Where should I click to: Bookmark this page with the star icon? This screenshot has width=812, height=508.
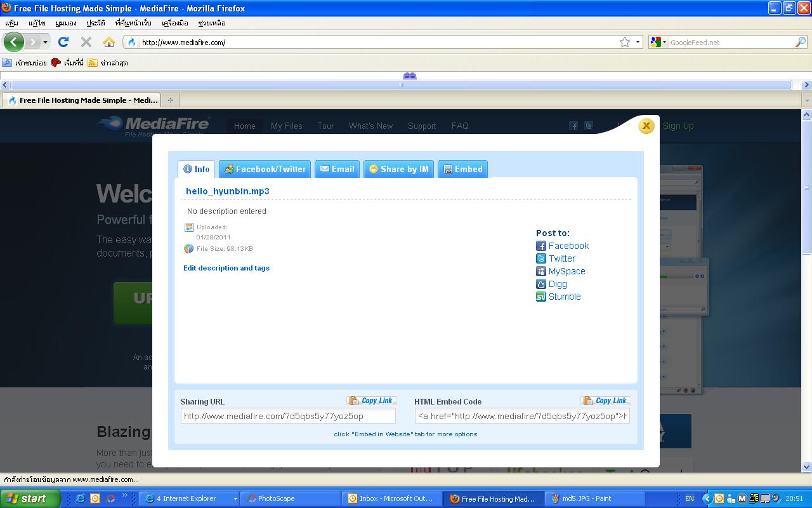tap(625, 43)
